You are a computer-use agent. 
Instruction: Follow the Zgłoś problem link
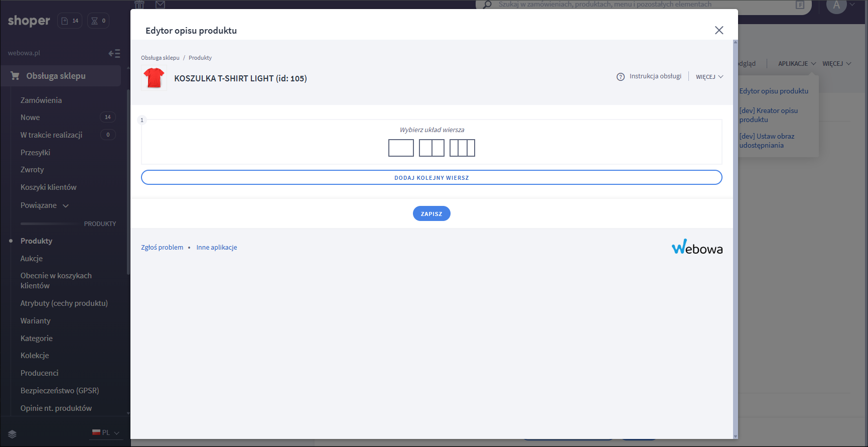[x=162, y=248]
